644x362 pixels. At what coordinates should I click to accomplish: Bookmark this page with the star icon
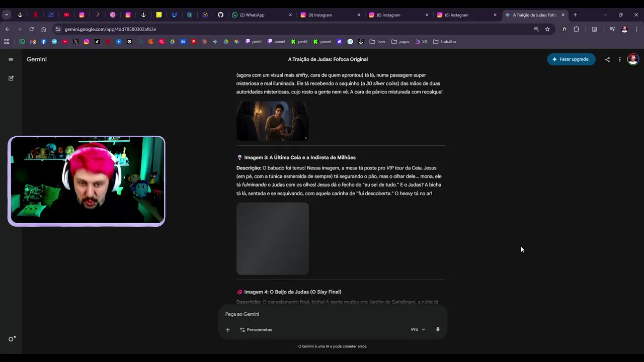547,29
